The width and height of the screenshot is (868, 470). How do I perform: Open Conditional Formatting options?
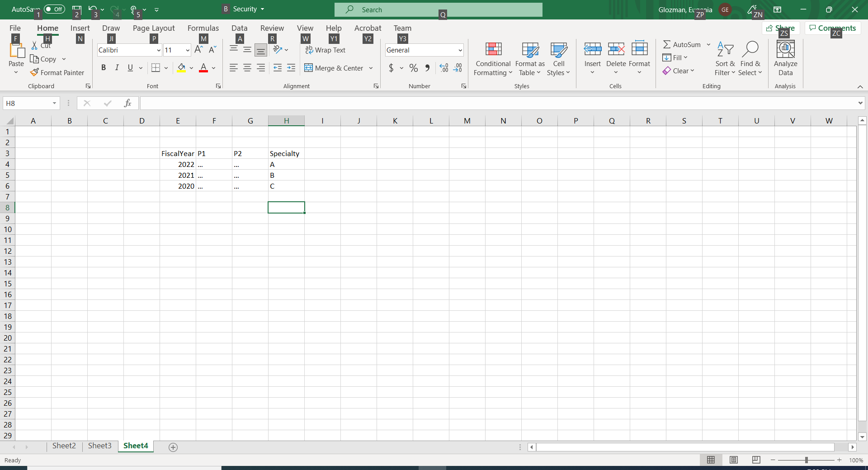[492, 59]
